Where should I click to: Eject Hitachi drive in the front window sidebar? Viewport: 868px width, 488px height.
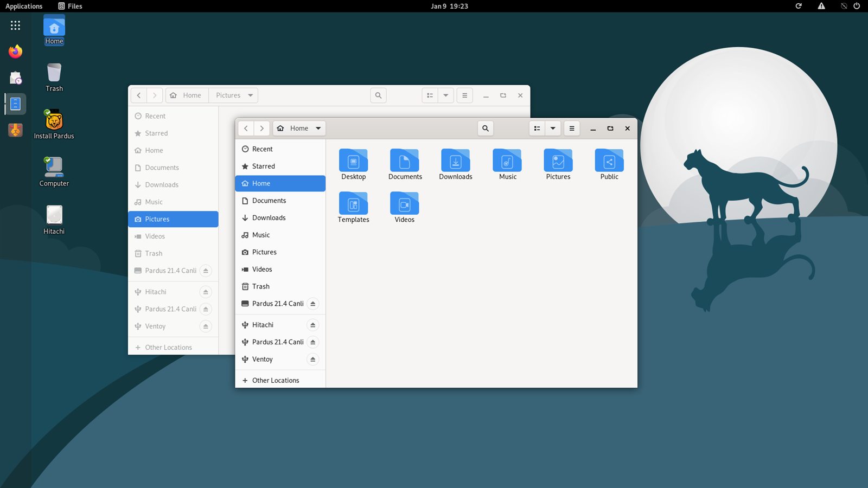point(312,325)
